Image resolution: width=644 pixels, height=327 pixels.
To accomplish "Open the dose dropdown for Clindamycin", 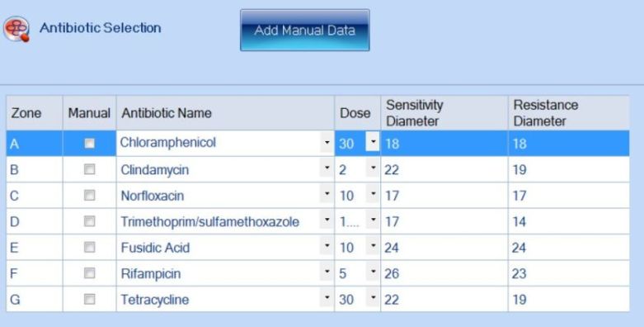I will click(x=373, y=168).
